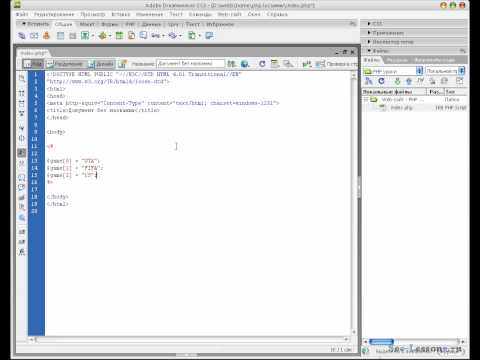Insert a Named Anchor icon
Screen dimensions: 480x360
coord(46,35)
